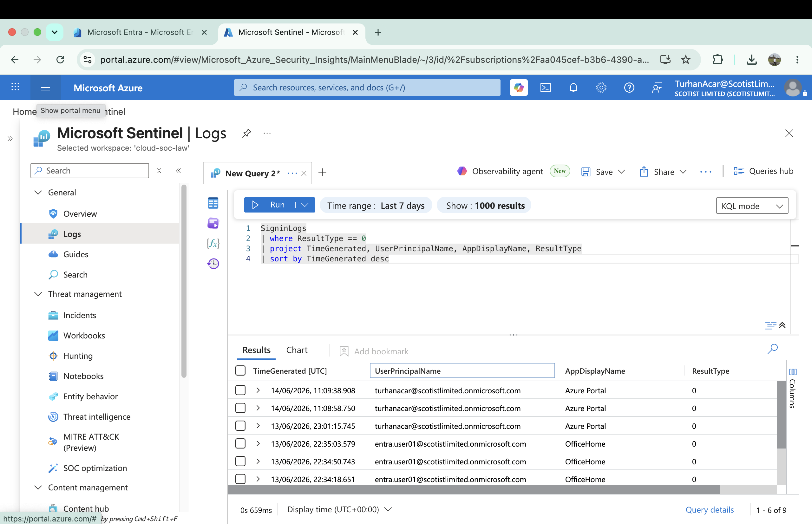
Task: Open the Azure apps grid launcher
Action: tap(15, 87)
